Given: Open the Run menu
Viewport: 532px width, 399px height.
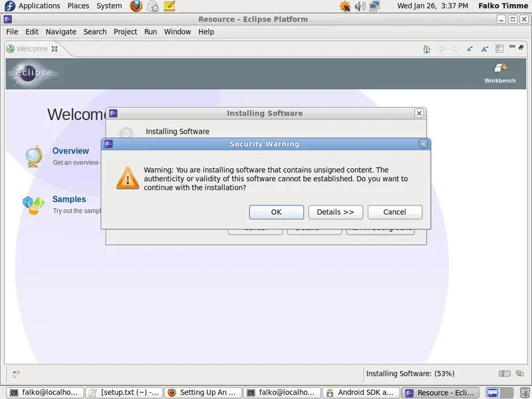Looking at the screenshot, I should pos(151,31).
